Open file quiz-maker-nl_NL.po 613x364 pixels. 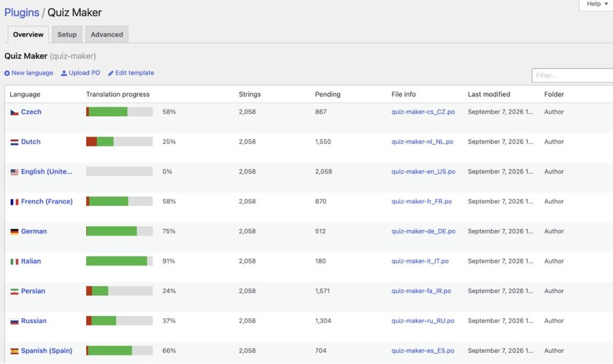click(x=423, y=142)
